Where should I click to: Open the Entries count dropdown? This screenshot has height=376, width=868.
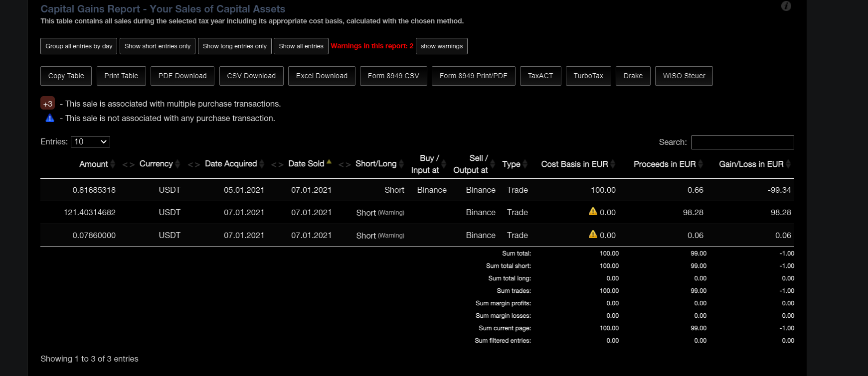point(90,142)
